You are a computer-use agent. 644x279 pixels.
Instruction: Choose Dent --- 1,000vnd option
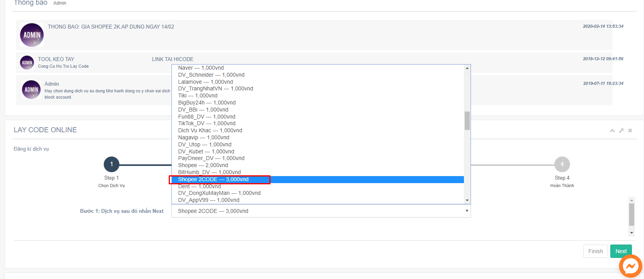pos(318,186)
